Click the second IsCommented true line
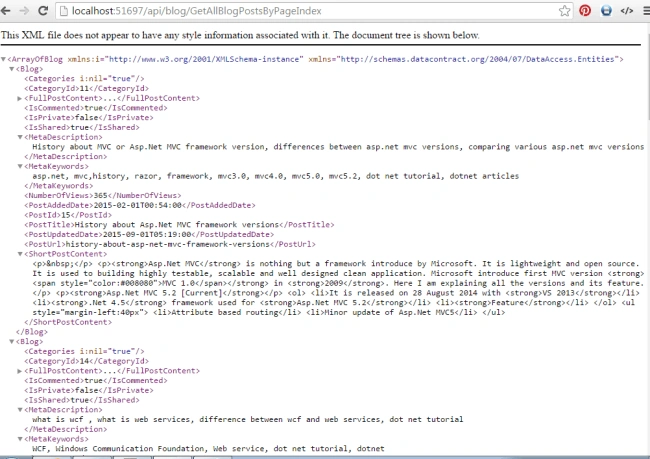The image size is (650, 459). point(96,381)
